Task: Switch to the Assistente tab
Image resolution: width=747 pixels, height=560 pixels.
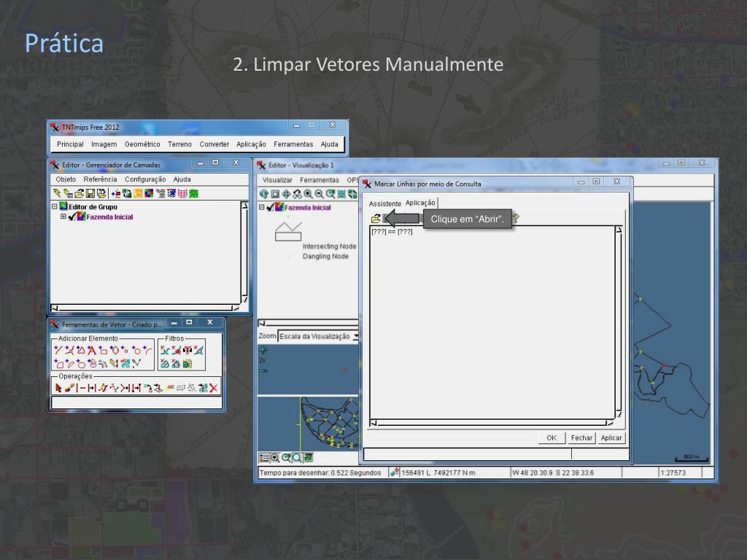Action: [385, 203]
